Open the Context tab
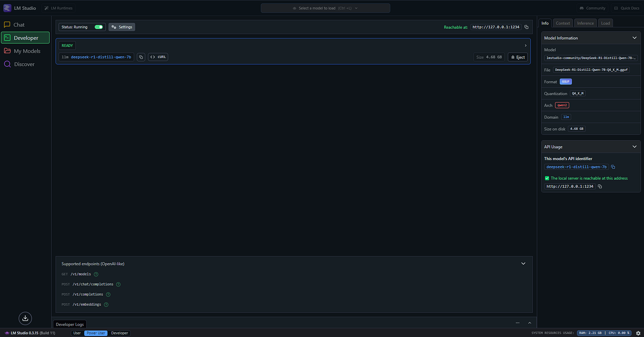Image resolution: width=644 pixels, height=337 pixels. [563, 23]
